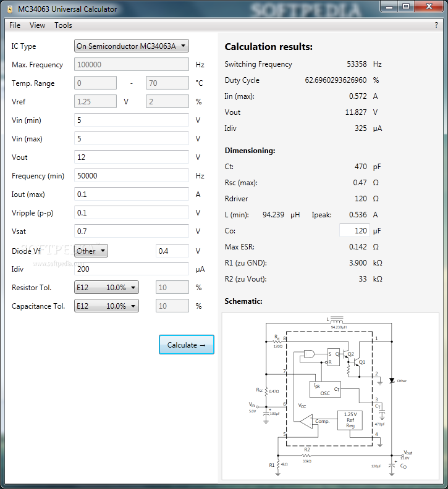448x489 pixels.
Task: Click the Rdriver value 120
Action: pyautogui.click(x=361, y=199)
